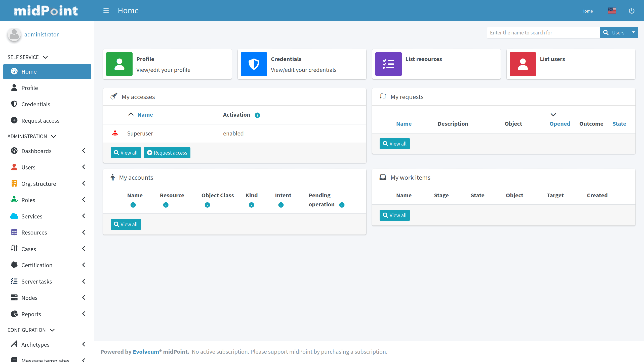
Task: Sort My requests by State column
Action: point(619,124)
